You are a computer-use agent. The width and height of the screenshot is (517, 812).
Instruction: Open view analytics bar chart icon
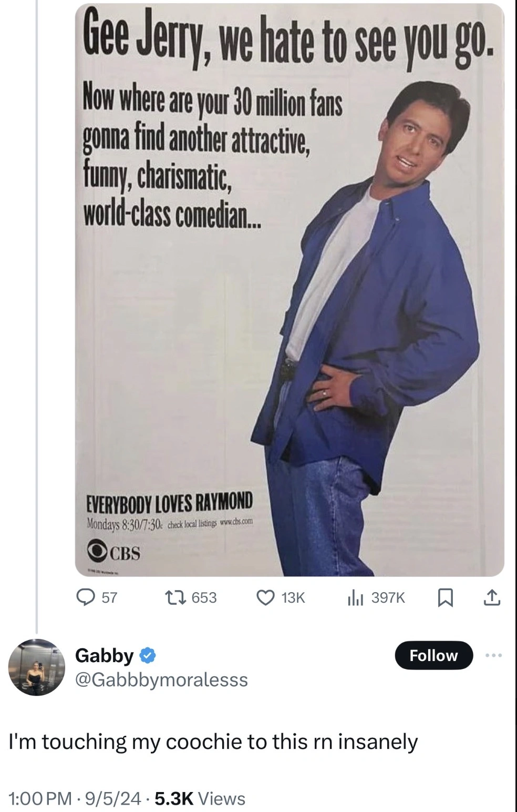click(356, 597)
